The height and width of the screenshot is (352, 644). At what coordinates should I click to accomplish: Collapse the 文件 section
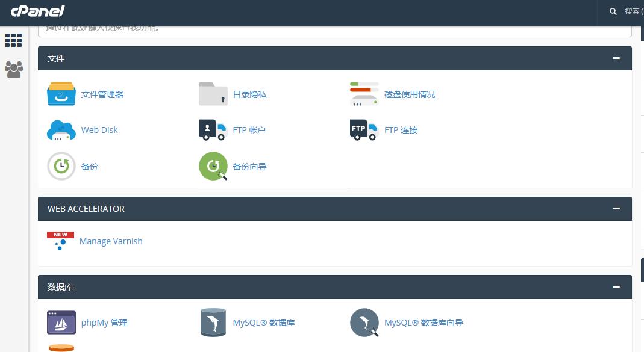click(x=616, y=58)
